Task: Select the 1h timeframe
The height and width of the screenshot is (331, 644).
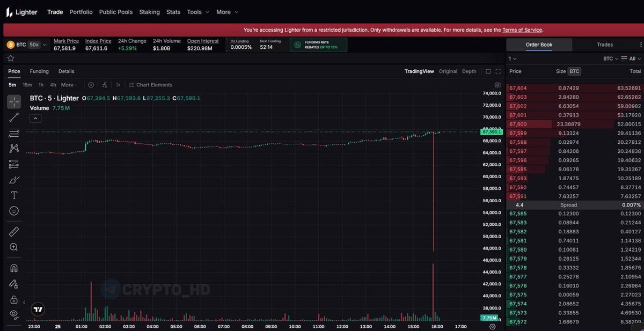Action: [x=41, y=85]
